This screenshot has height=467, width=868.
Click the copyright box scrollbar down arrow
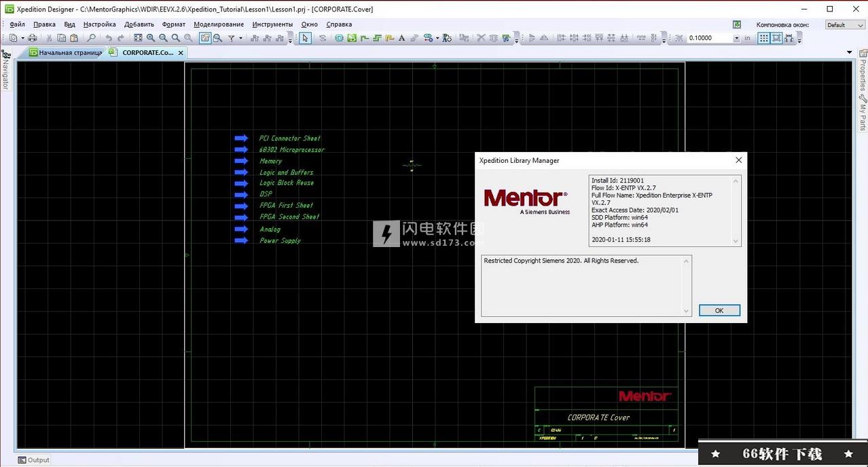click(x=687, y=311)
